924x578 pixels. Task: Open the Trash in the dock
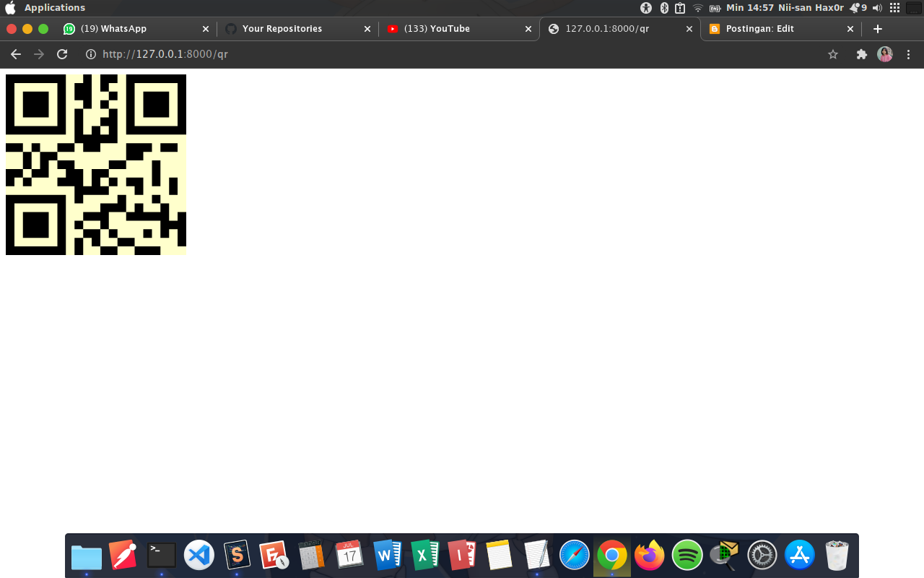click(837, 556)
